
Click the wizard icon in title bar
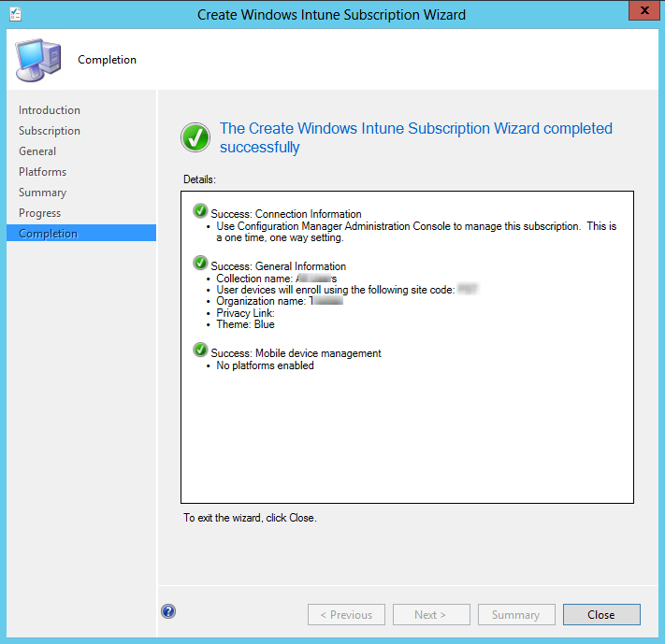pyautogui.click(x=16, y=14)
